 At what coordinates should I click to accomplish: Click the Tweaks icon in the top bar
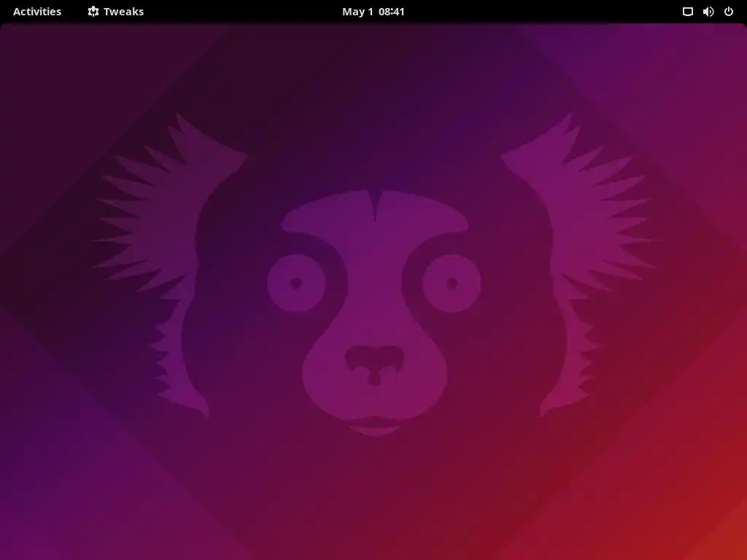tap(93, 12)
